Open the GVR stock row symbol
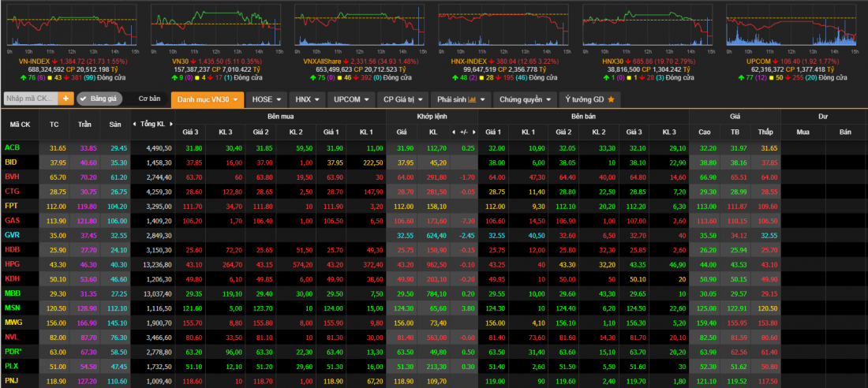Screen dimensions: 868x388 point(12,235)
